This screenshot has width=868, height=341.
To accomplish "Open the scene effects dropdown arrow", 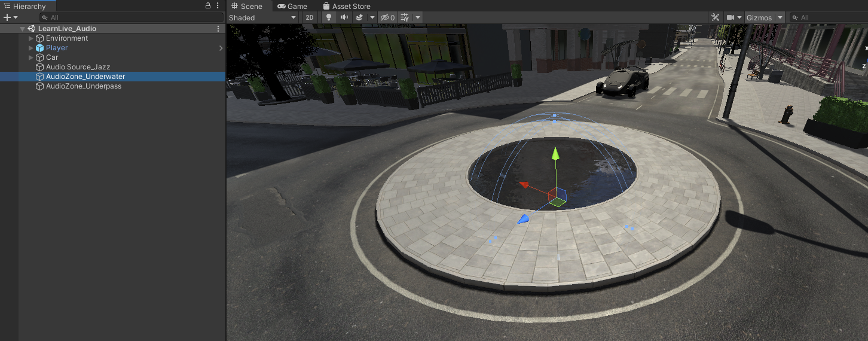I will [372, 17].
